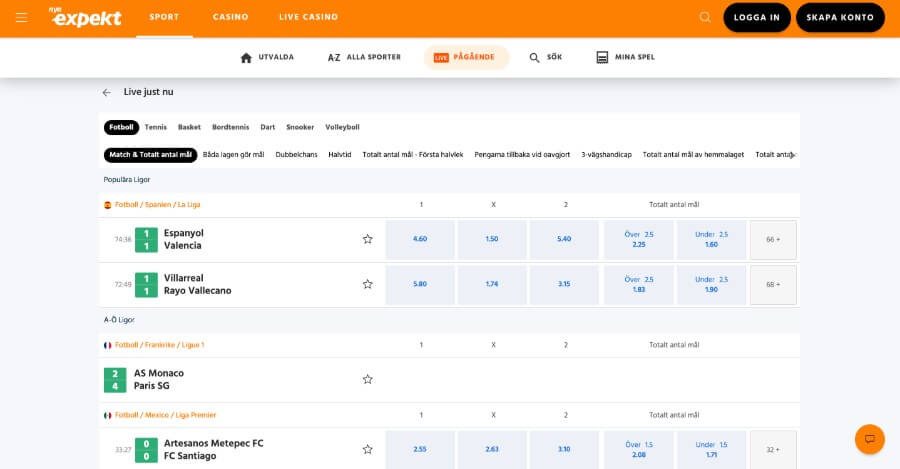Click the Expekt logo
Screen dimensions: 900x469
(85, 17)
